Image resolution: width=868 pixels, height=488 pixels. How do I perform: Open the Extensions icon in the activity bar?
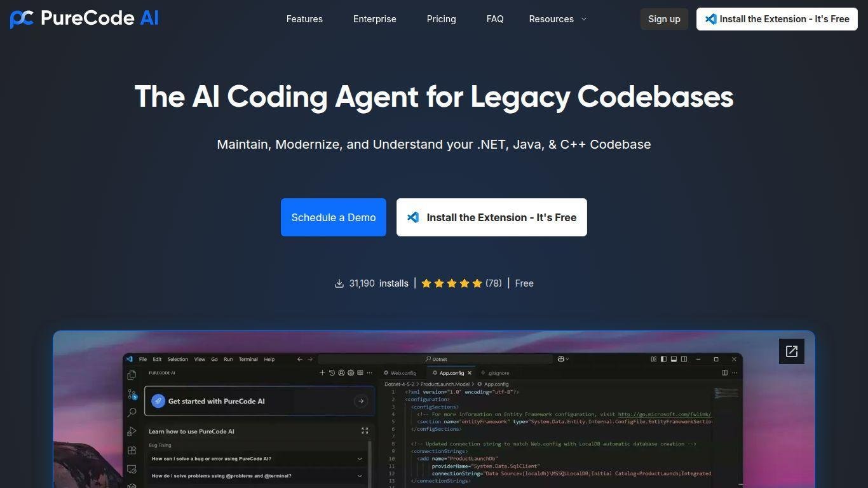(132, 451)
